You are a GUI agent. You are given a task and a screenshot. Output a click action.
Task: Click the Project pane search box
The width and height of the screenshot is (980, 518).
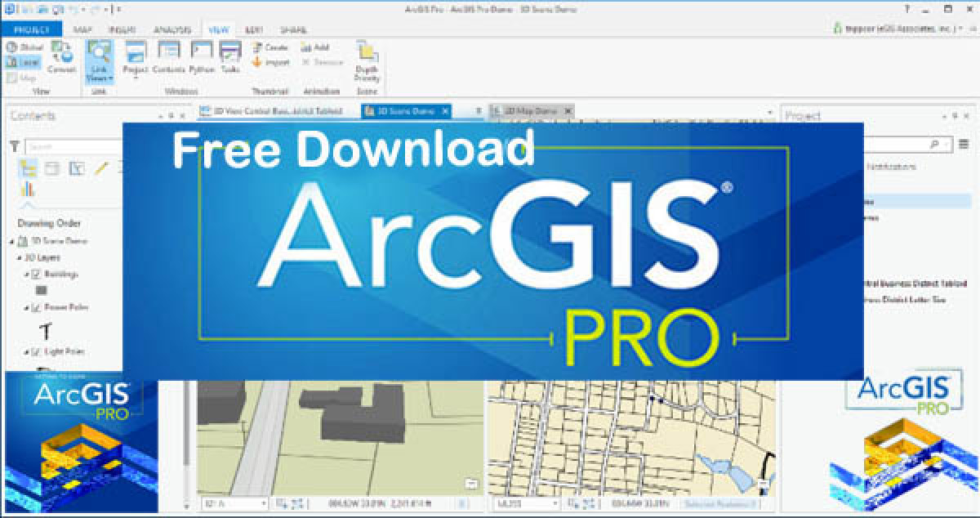point(906,144)
